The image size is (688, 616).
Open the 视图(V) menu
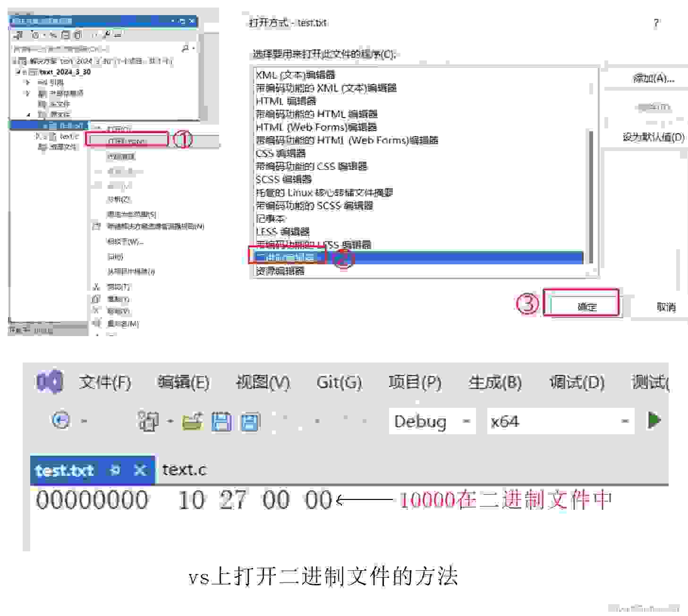point(263,382)
